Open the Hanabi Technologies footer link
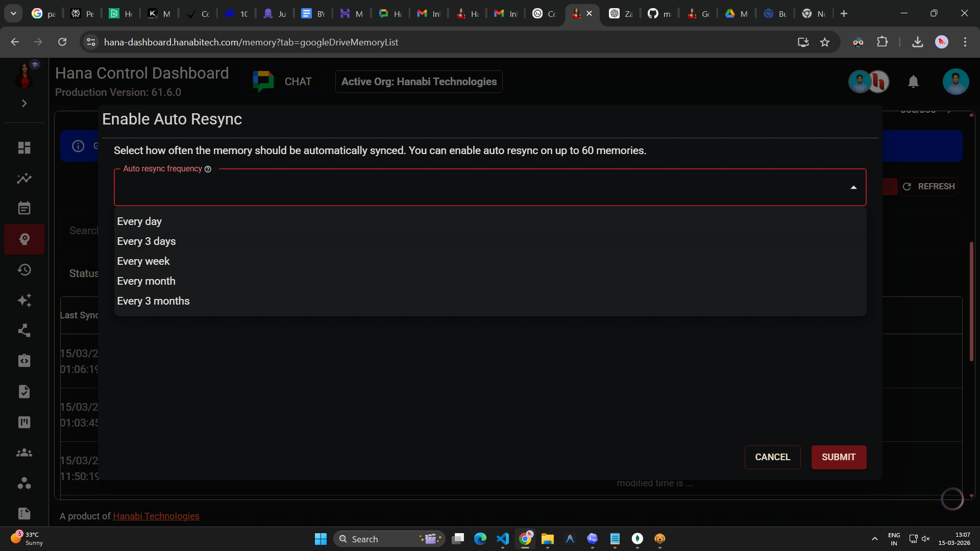This screenshot has width=980, height=551. (x=156, y=516)
